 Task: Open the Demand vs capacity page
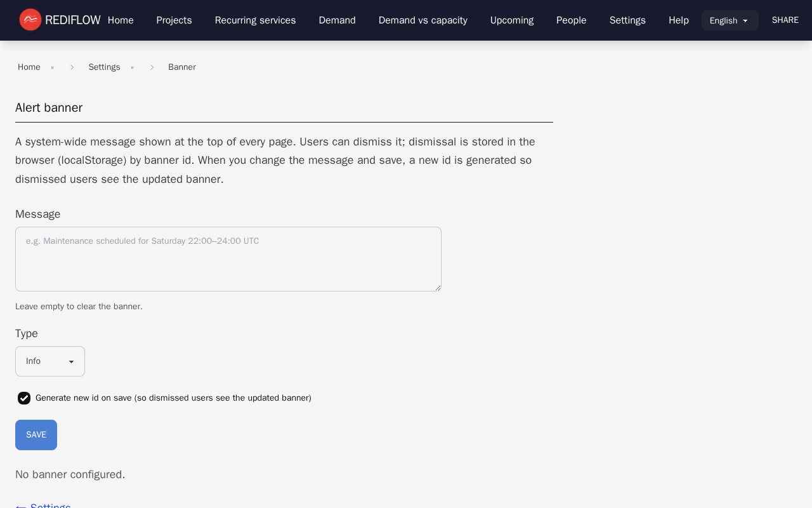[422, 20]
